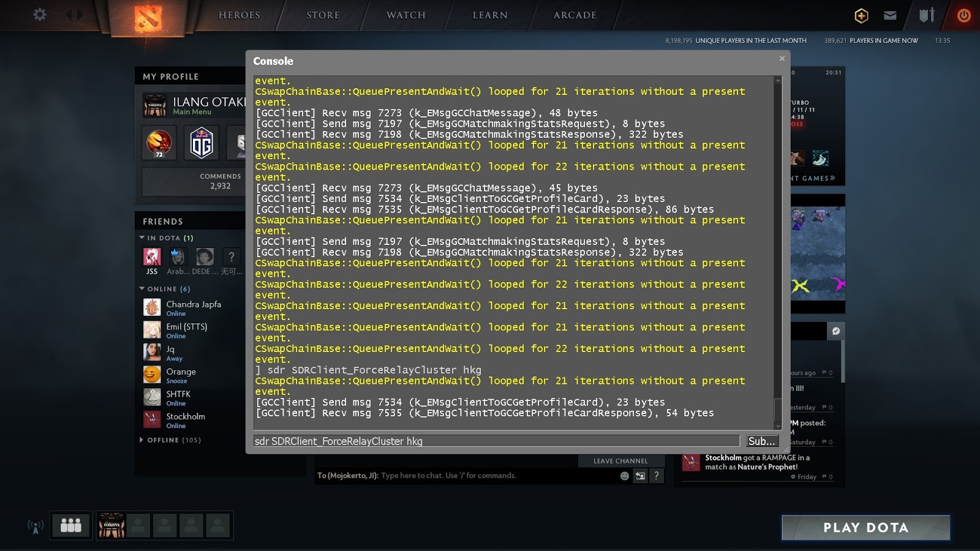Click the chat share icon beside emoticon
Screen dimensions: 980x551
tap(640, 476)
